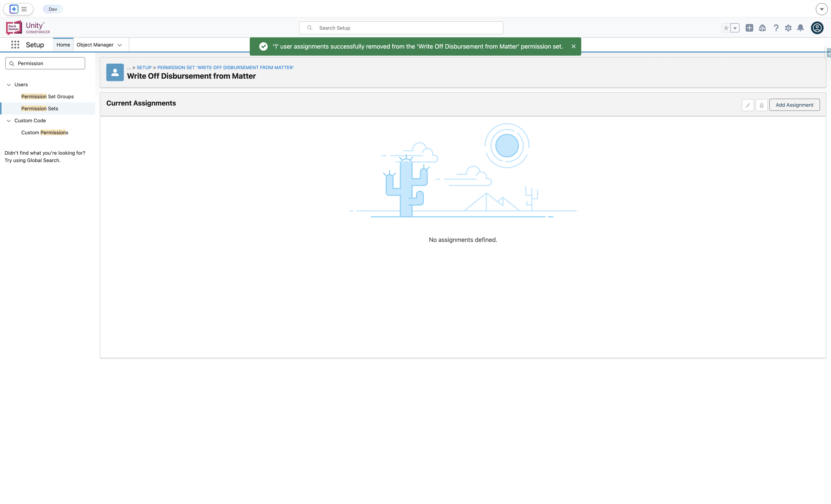Open the Object Manager tab
Viewport: 831px width, 504px height.
tap(95, 45)
